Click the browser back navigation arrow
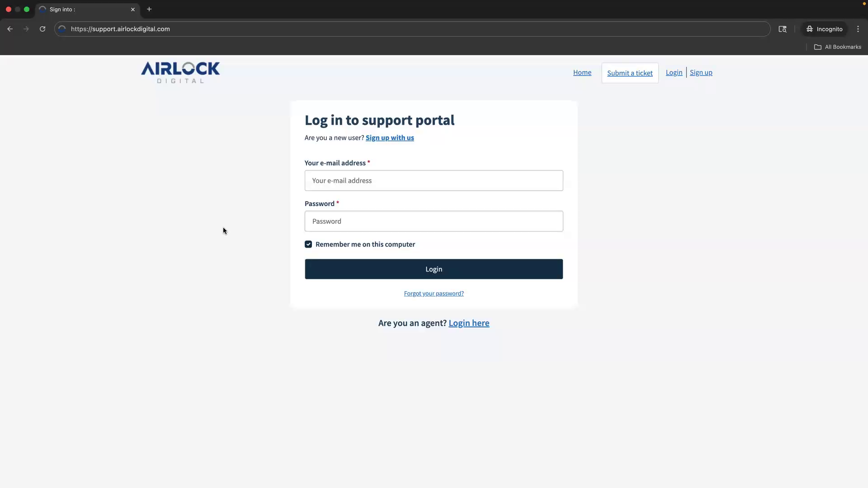Viewport: 868px width, 488px height. point(10,28)
